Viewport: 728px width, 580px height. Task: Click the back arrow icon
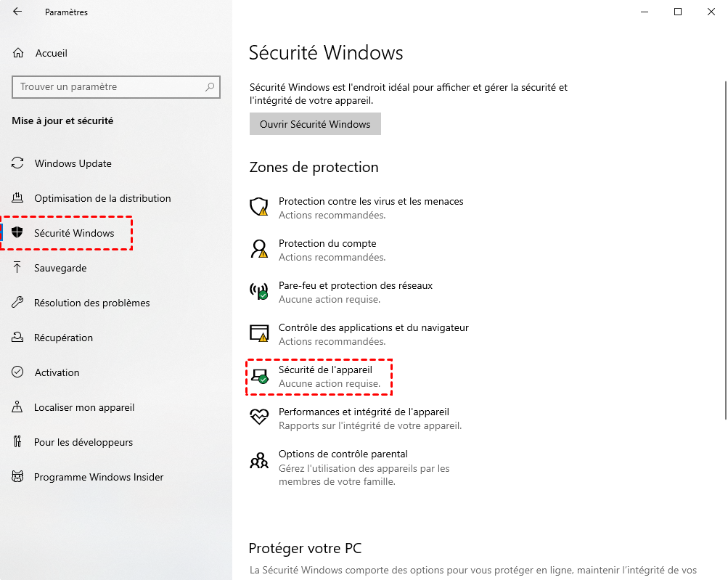click(17, 12)
